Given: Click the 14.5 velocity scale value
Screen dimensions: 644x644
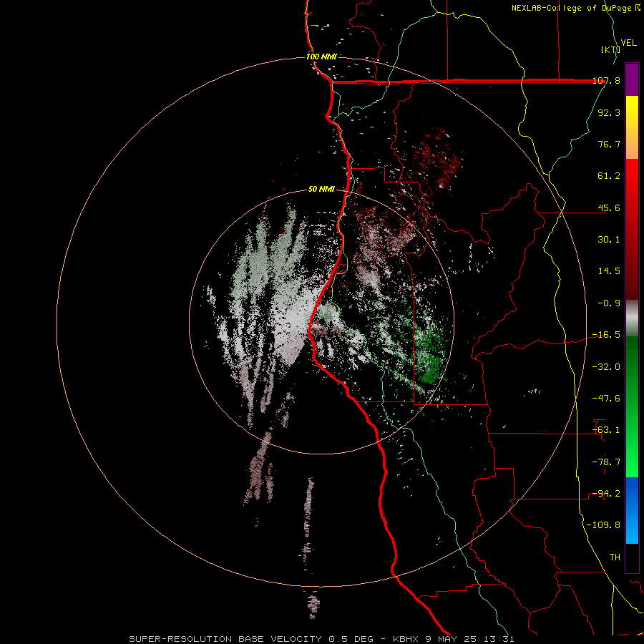Looking at the screenshot, I should [x=609, y=271].
